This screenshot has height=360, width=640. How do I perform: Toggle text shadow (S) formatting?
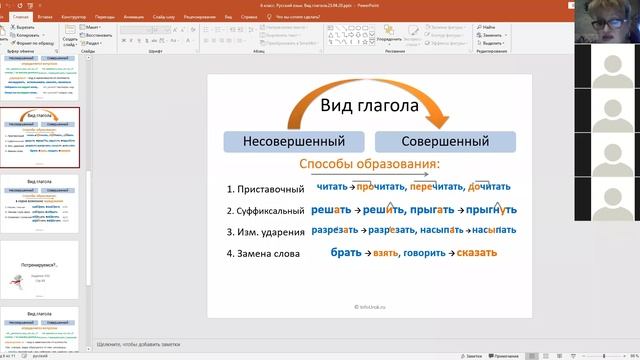pyautogui.click(x=147, y=41)
